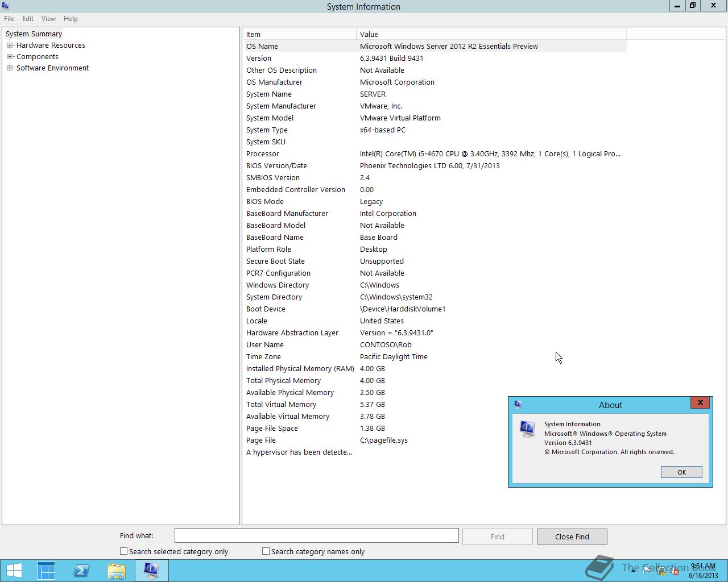Show hidden tray icons arrow
This screenshot has width=728, height=582.
coord(633,571)
